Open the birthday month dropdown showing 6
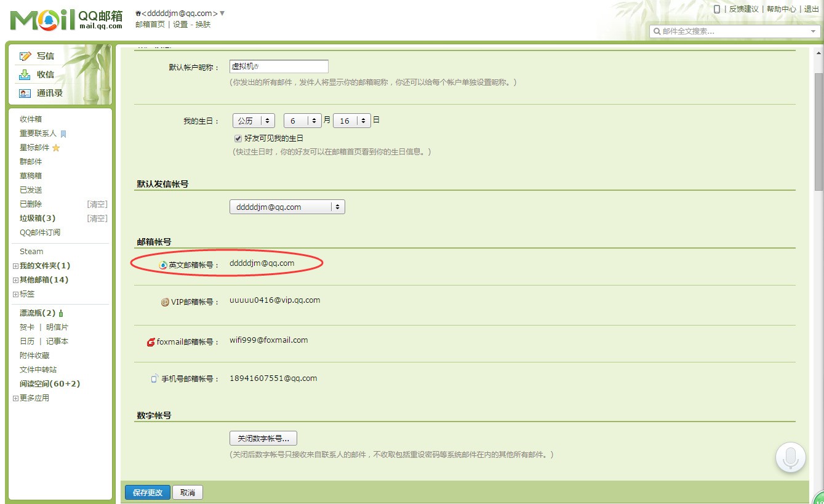Viewport: 824px width, 504px height. (x=302, y=121)
